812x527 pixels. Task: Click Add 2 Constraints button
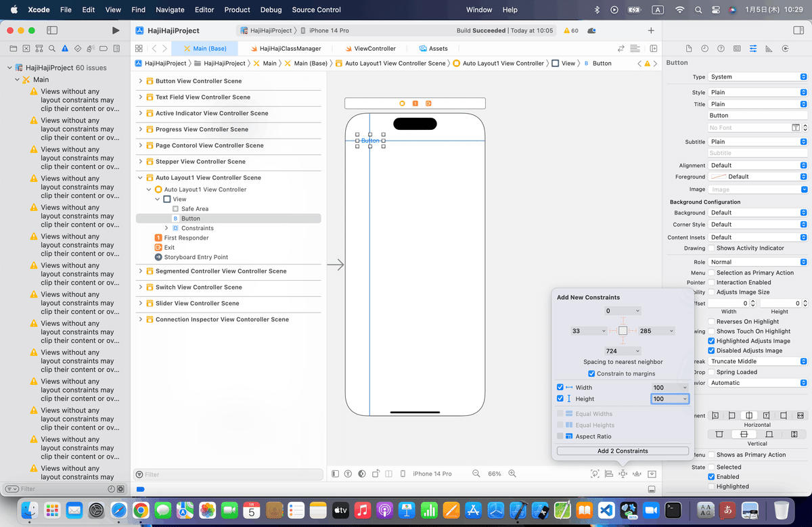coord(623,451)
